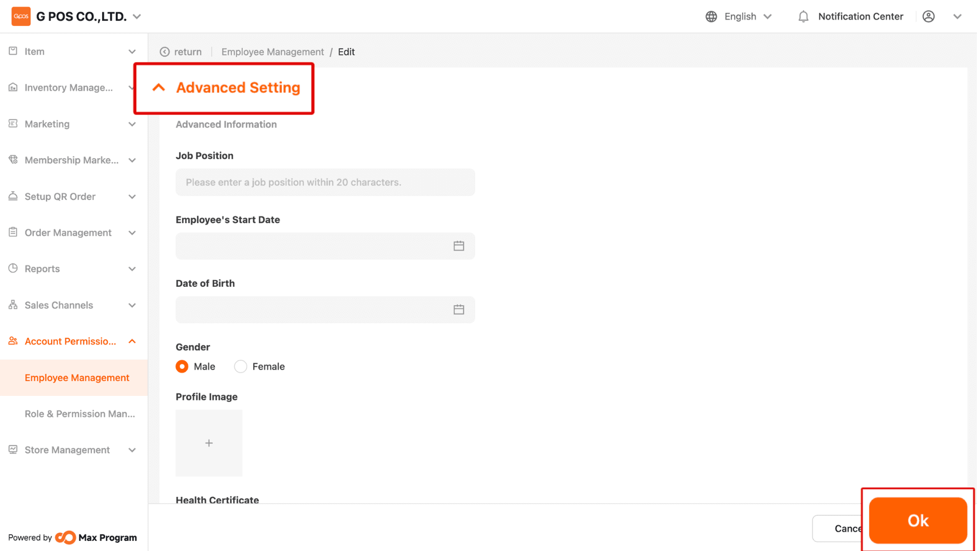
Task: Open the Marketing menu label
Action: tap(47, 124)
